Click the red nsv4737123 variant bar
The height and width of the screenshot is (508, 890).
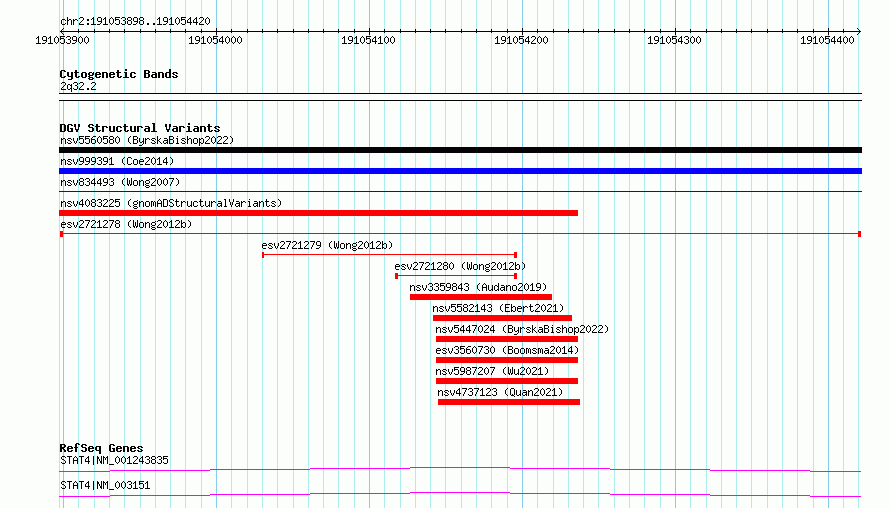(x=509, y=402)
